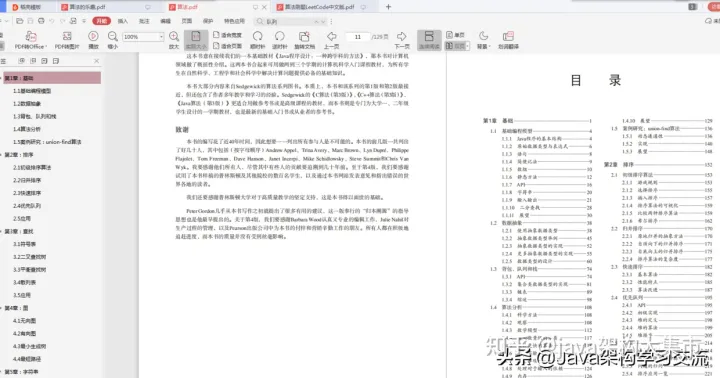Click the third bookmark panel toolbar icon

point(44,61)
